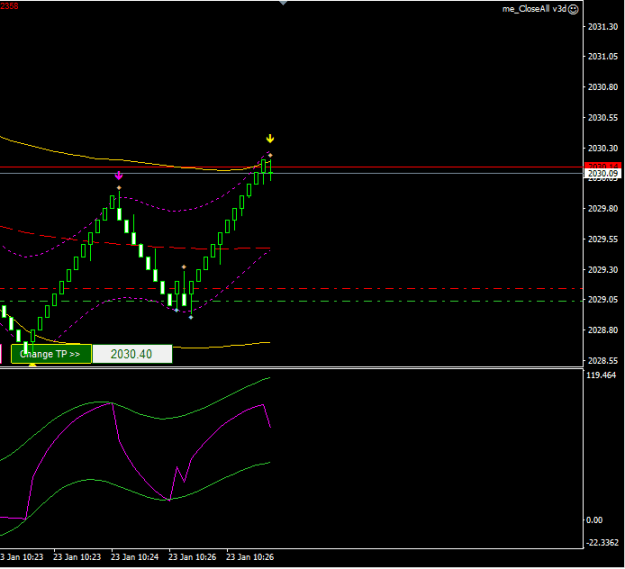Viewport: 625px width, 569px height.
Task: Click the white current price label 2030.09
Action: (603, 173)
